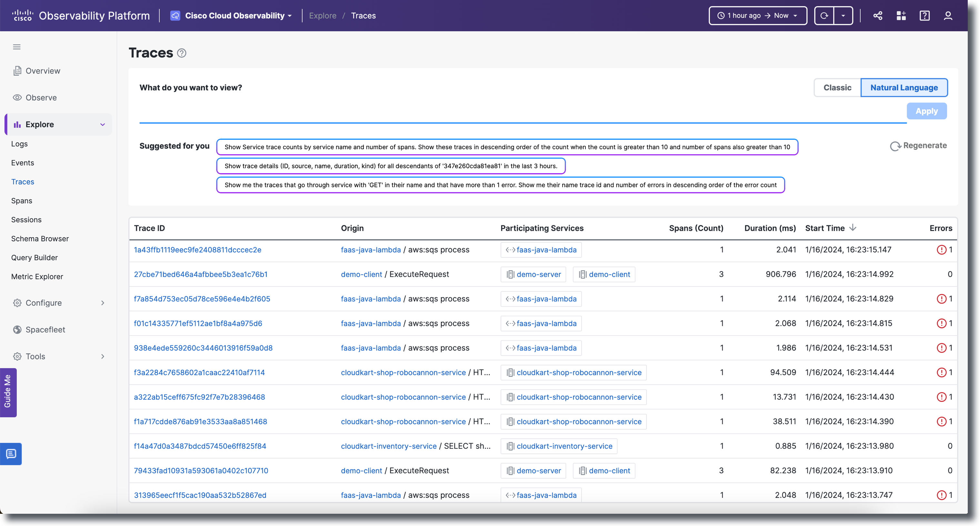Switch to Classic query mode
The image size is (980, 526).
tap(837, 88)
